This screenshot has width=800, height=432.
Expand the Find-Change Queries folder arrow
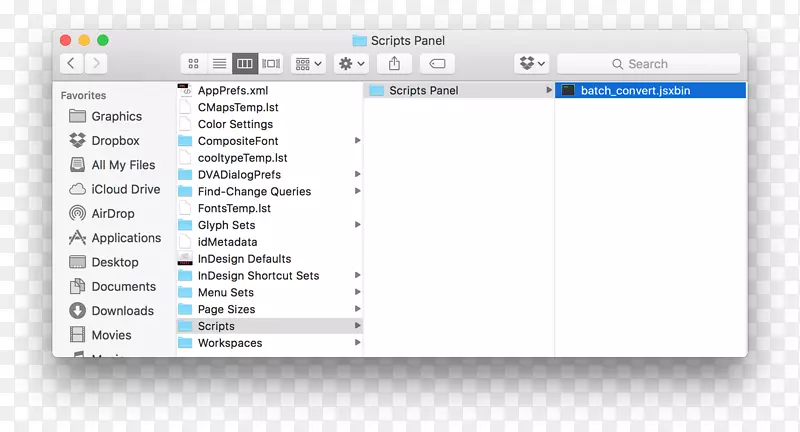click(357, 192)
